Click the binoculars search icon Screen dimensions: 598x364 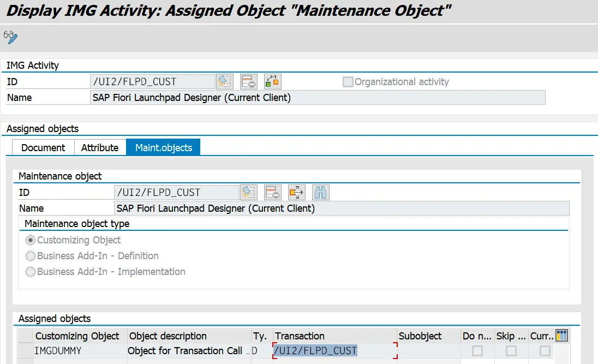click(x=321, y=192)
